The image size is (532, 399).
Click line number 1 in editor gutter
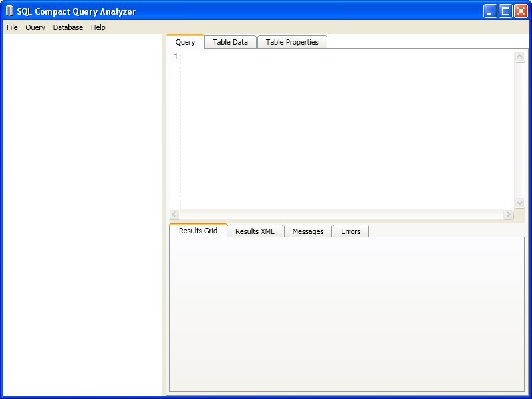[x=176, y=57]
